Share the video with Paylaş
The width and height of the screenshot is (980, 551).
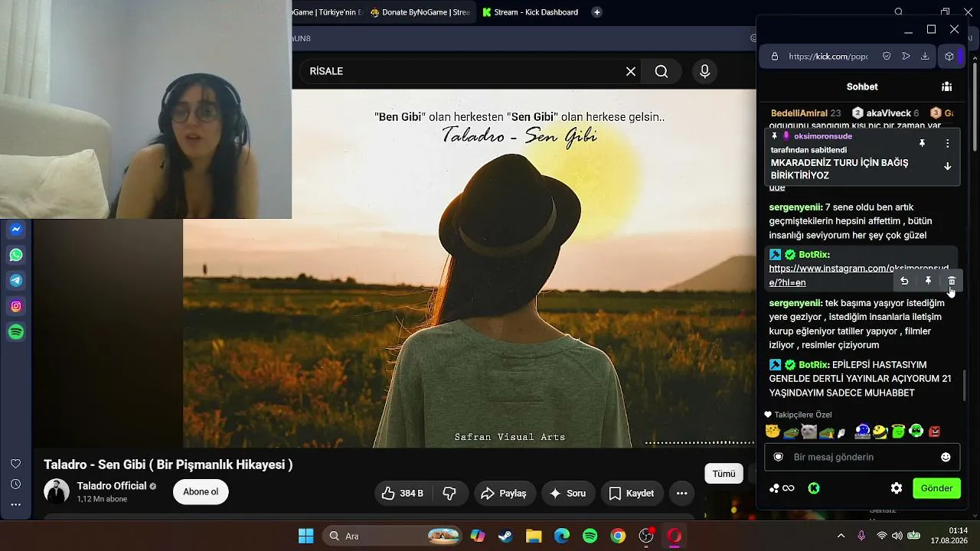pyautogui.click(x=504, y=494)
